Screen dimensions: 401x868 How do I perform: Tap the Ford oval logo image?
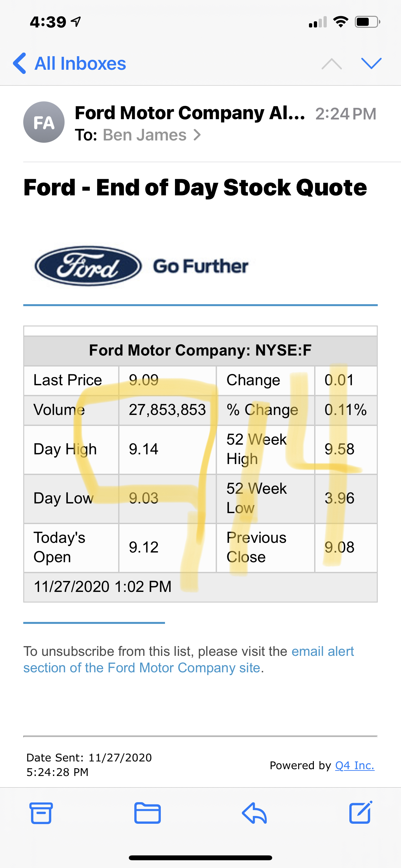click(88, 266)
